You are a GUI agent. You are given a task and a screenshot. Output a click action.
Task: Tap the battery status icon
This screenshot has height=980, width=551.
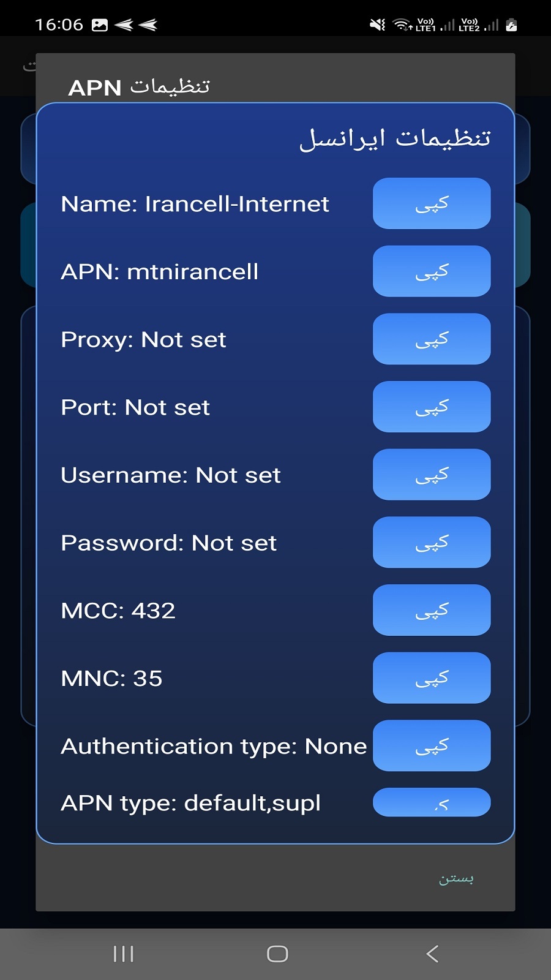pyautogui.click(x=512, y=24)
